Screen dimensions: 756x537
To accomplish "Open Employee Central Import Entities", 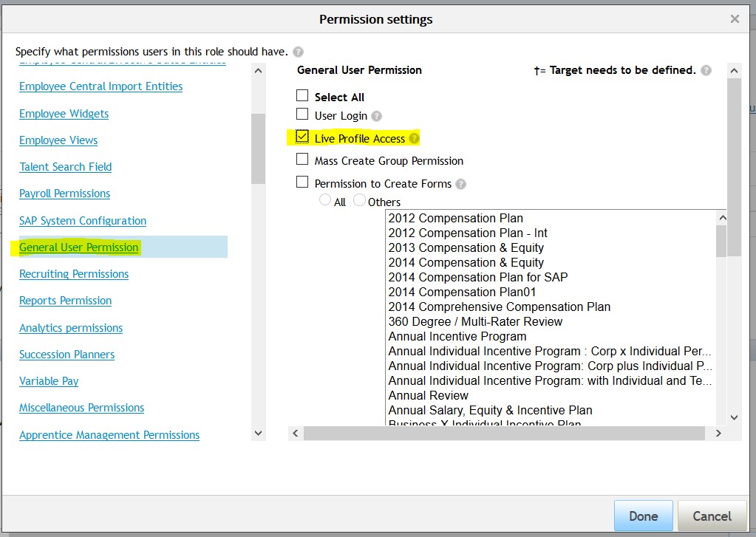I will click(101, 86).
